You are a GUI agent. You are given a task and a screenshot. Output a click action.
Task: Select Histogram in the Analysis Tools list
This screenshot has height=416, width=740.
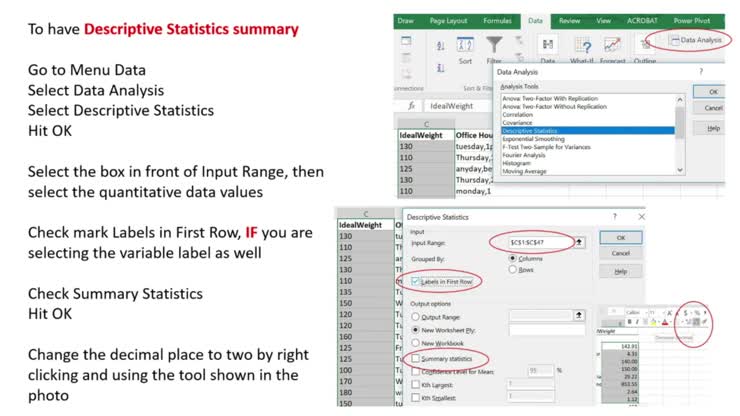click(x=516, y=163)
